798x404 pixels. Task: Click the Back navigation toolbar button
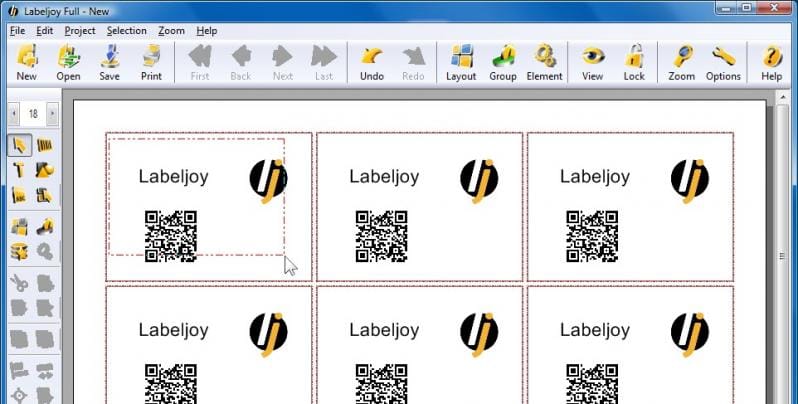coord(241,62)
